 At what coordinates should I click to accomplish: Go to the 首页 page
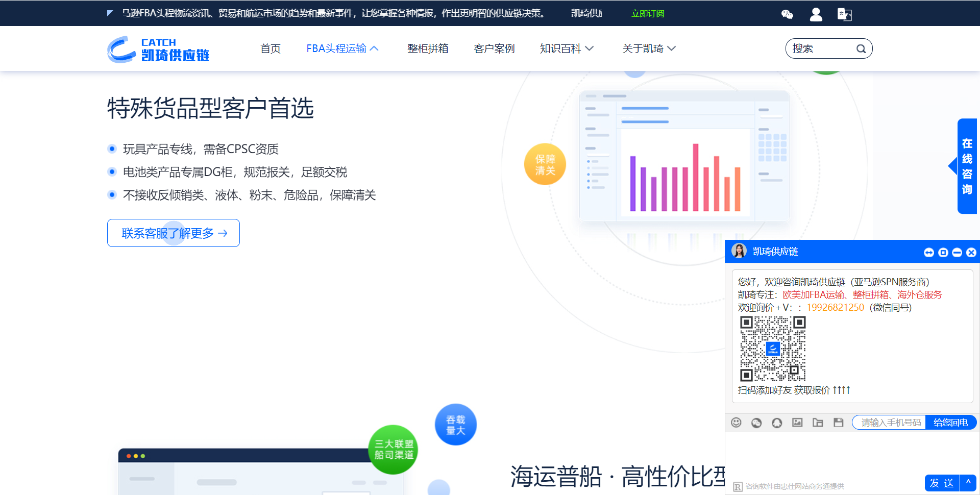click(271, 48)
